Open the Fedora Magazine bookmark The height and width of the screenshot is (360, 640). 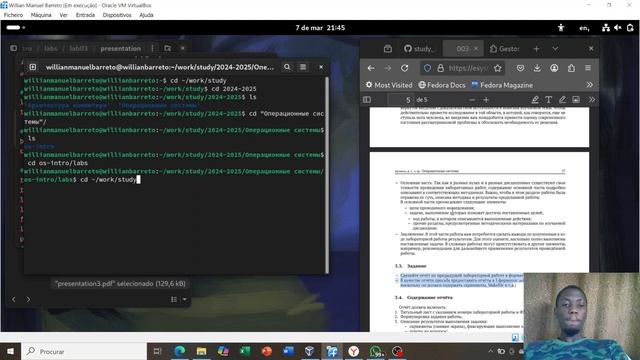(x=502, y=85)
